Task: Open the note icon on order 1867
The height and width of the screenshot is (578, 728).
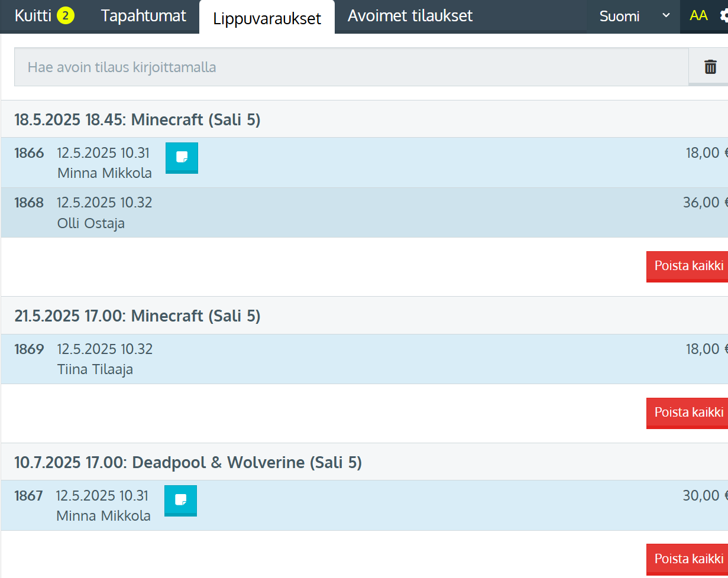Action: (x=180, y=501)
